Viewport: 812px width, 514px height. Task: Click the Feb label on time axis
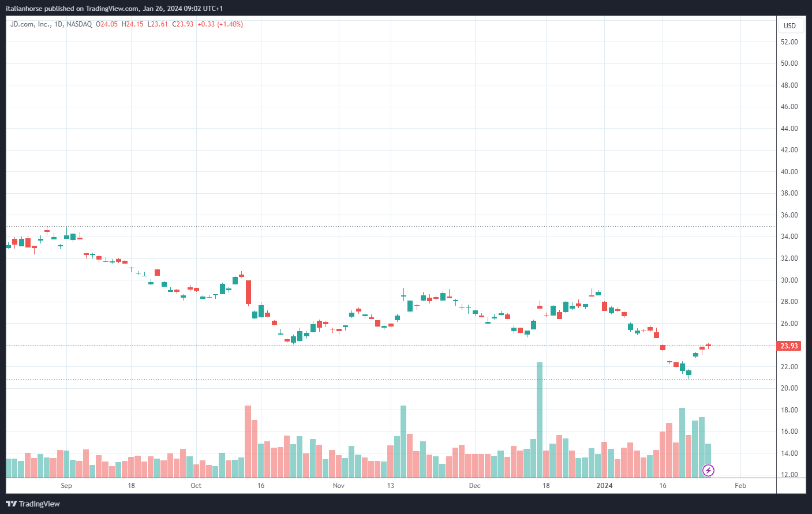[740, 486]
